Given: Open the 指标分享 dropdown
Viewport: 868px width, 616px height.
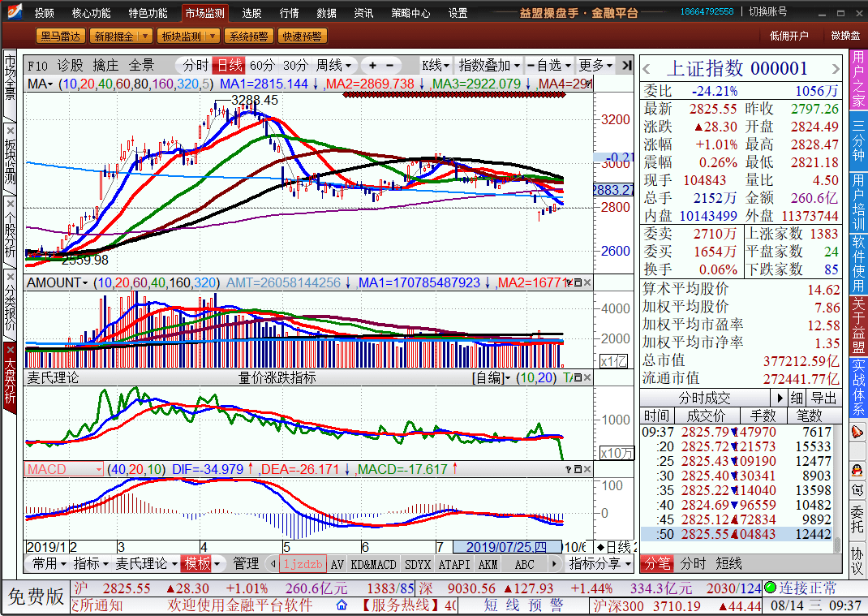Looking at the screenshot, I should click(x=600, y=564).
